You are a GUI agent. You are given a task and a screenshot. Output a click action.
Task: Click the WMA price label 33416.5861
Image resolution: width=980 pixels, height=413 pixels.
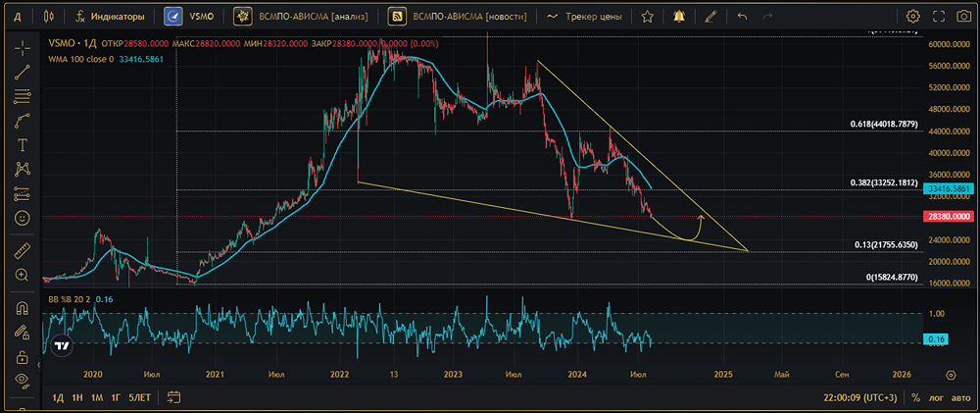pyautogui.click(x=948, y=187)
